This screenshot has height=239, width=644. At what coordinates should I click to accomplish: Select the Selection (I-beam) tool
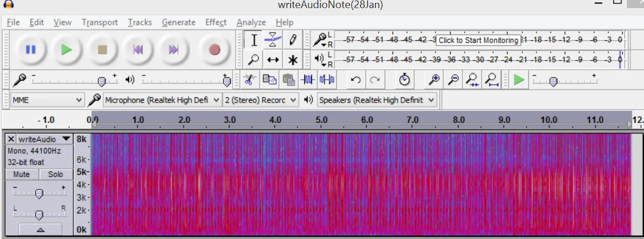[254, 40]
